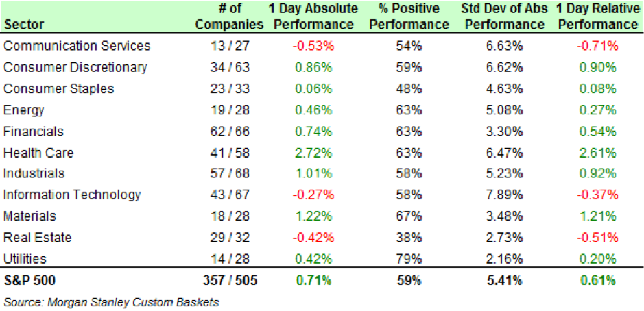Image resolution: width=644 pixels, height=311 pixels.
Task: Click the Consumer Staples sector label
Action: pyautogui.click(x=58, y=88)
